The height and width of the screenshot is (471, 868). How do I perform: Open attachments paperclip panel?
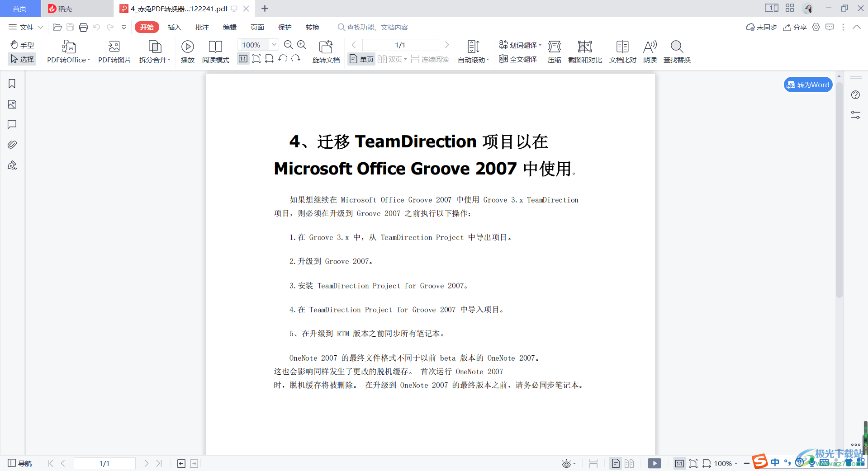pyautogui.click(x=12, y=145)
